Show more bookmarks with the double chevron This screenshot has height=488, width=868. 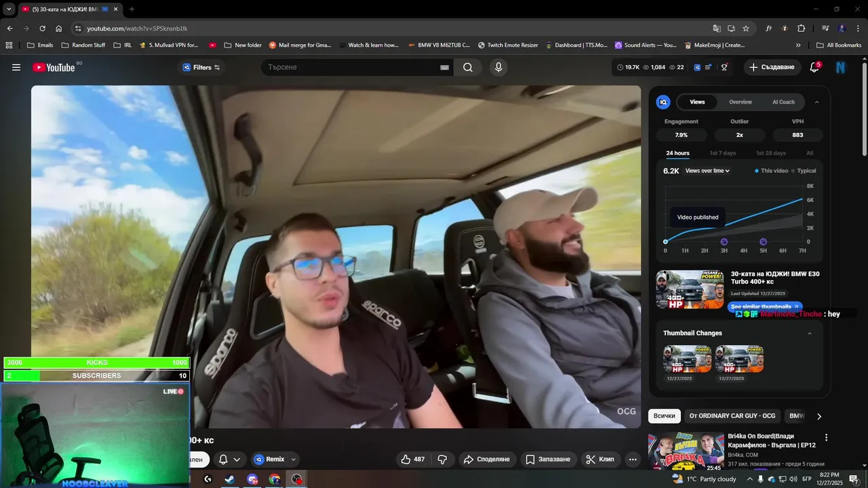[798, 45]
